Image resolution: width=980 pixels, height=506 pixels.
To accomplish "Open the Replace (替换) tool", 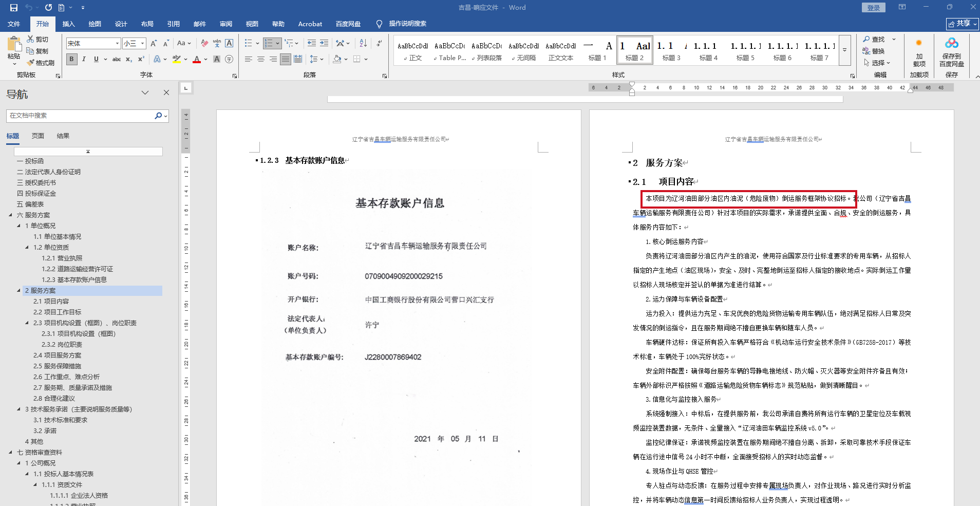I will [874, 51].
